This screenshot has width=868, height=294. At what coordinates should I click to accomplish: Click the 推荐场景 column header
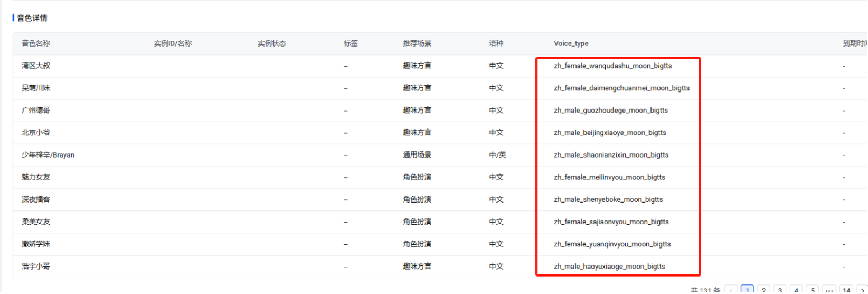tap(417, 43)
